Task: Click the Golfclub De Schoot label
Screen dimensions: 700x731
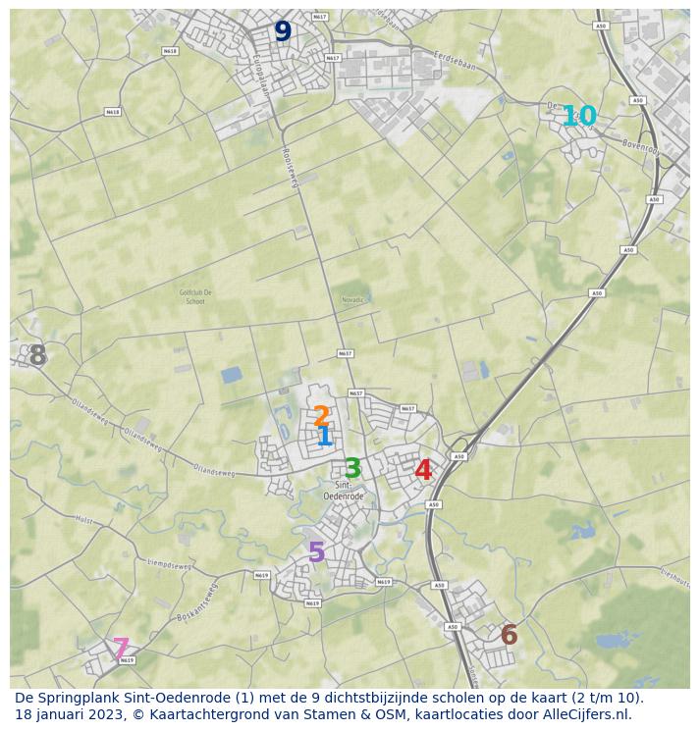Action: coord(195,296)
